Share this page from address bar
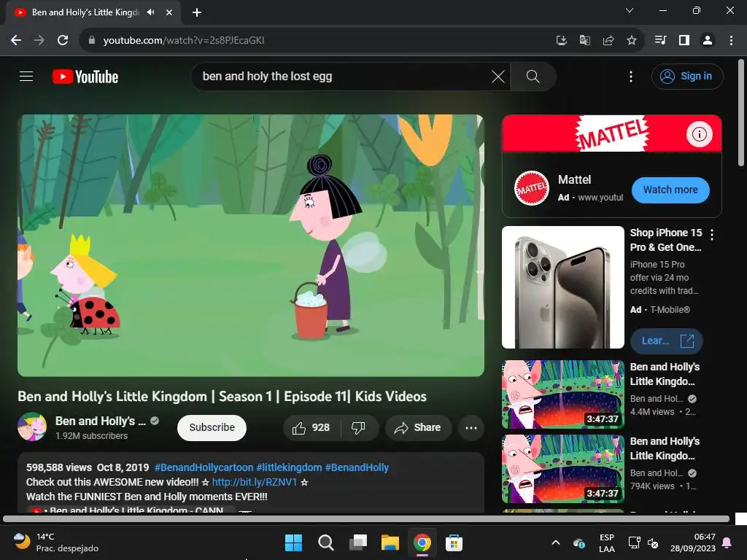747x560 pixels. click(x=608, y=41)
